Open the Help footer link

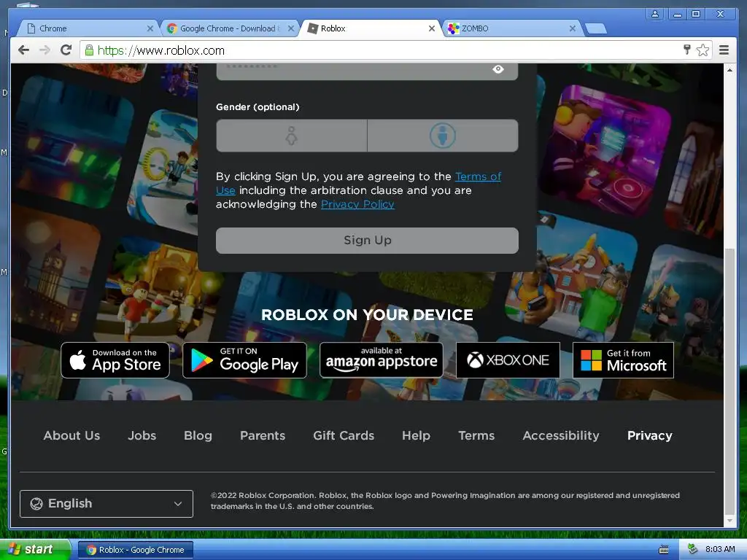click(x=416, y=436)
